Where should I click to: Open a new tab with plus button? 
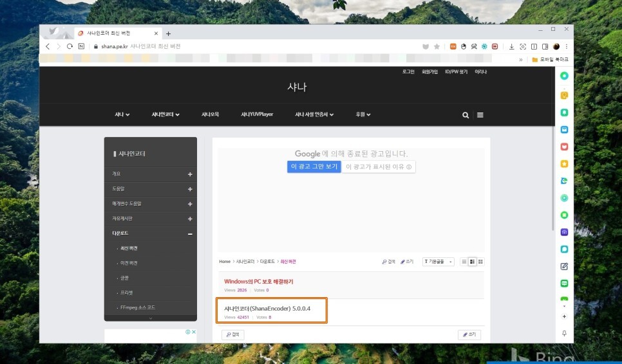pyautogui.click(x=168, y=33)
